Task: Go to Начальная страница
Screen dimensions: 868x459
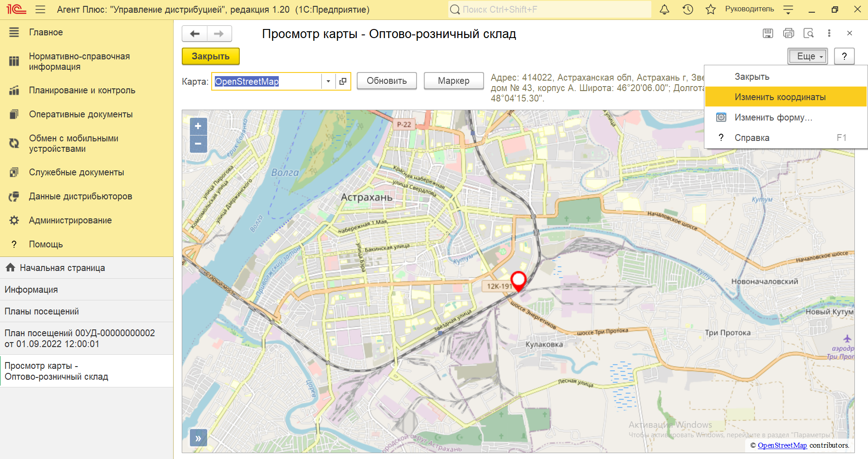Action: [x=87, y=268]
